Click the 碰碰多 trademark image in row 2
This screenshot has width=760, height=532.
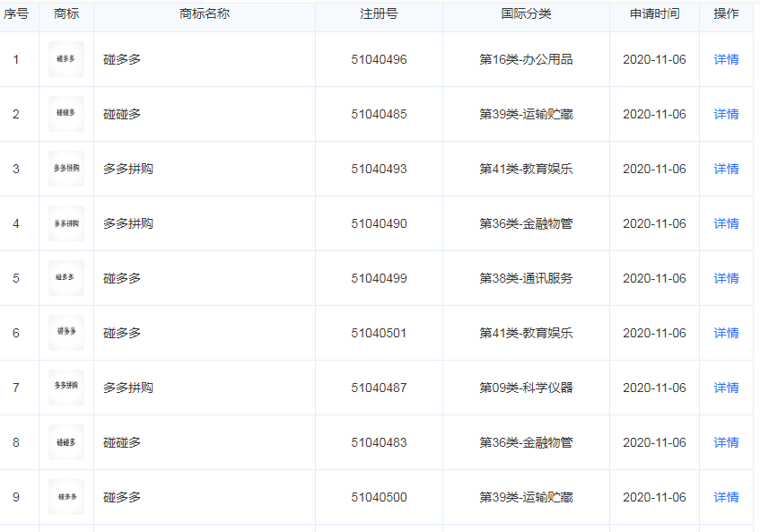pyautogui.click(x=66, y=114)
